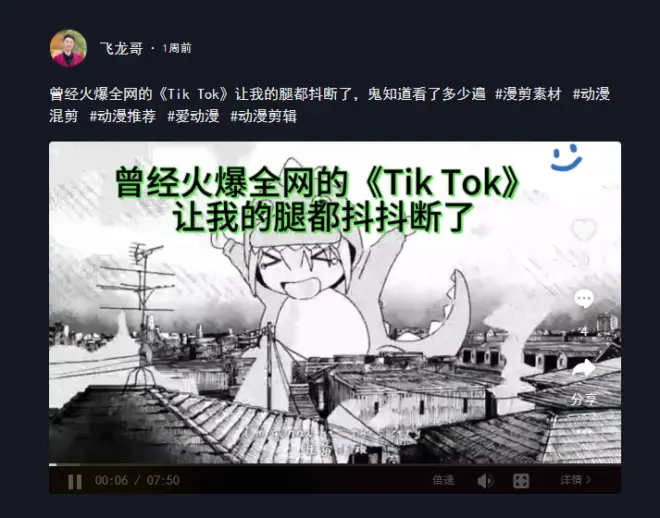Open the #动漫推荐 hashtag

click(122, 116)
